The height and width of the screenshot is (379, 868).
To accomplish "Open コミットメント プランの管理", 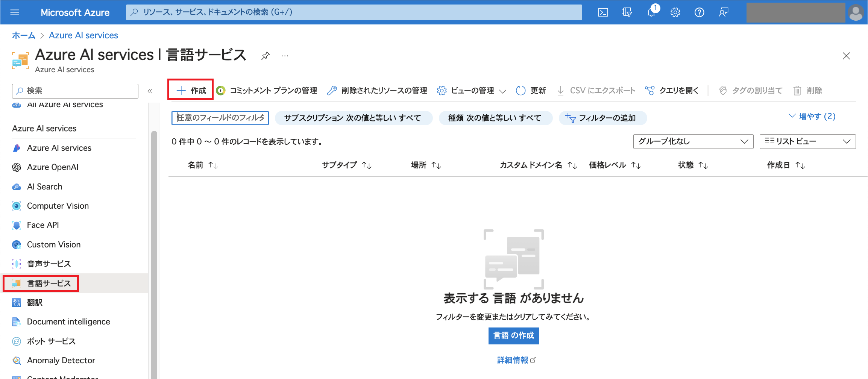I will (267, 91).
